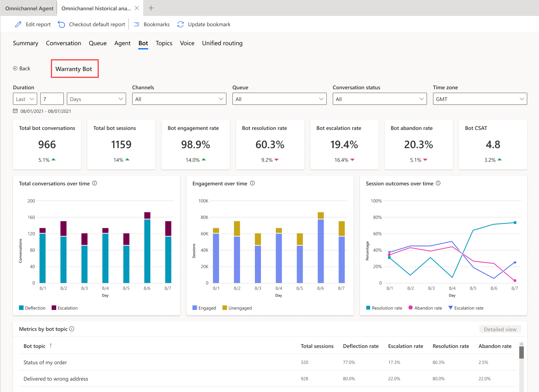Screen dimensions: 539x392
Task: Switch to the Agent tab
Action: click(122, 43)
